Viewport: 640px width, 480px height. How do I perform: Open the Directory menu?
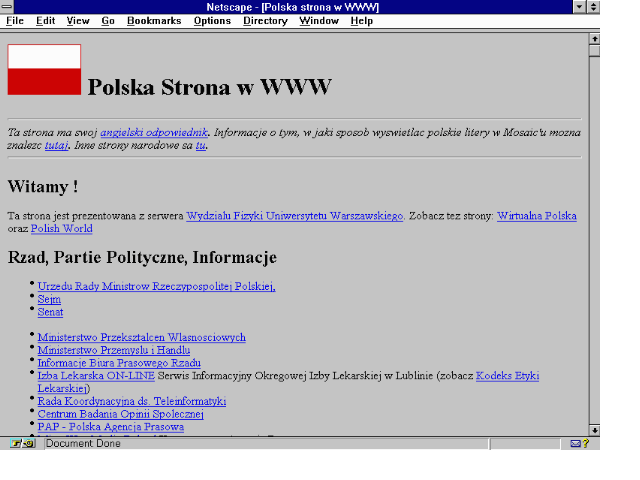(x=265, y=21)
